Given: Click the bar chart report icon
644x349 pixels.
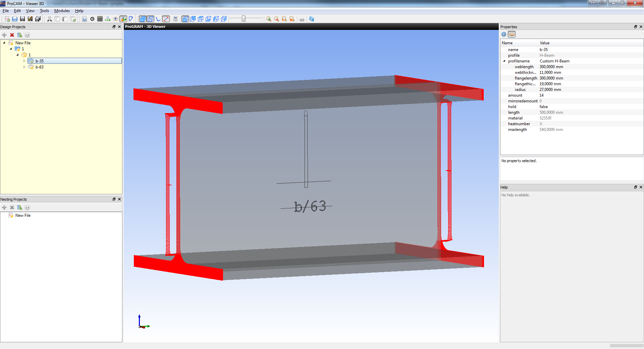Looking at the screenshot, I should pos(85,19).
